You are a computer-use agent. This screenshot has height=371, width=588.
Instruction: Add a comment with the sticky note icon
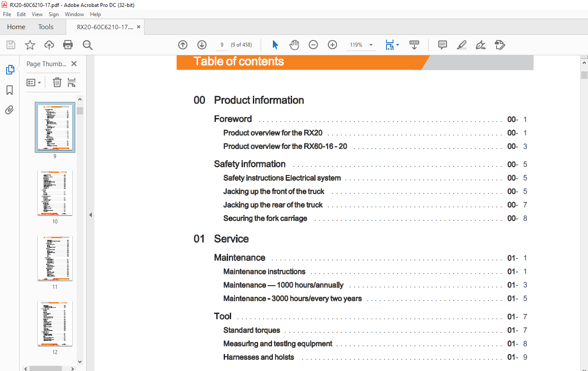(x=443, y=45)
